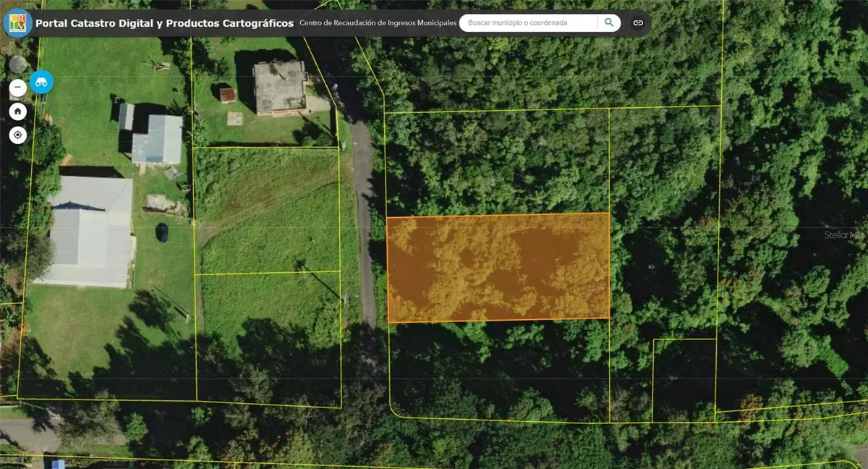
Task: Select the small parcel at bottom right
Action: tap(684, 379)
